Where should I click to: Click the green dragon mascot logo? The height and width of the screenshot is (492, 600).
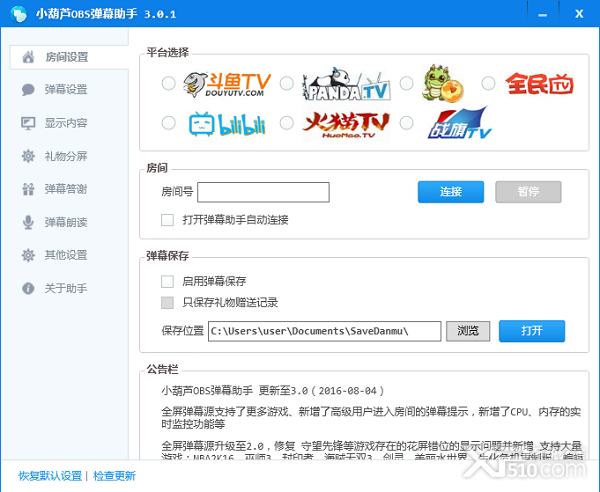point(442,83)
